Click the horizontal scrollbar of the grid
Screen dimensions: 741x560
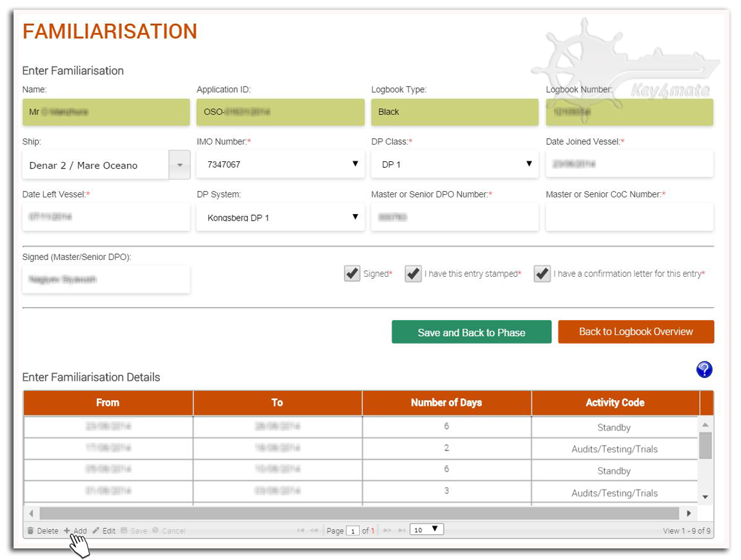click(359, 514)
